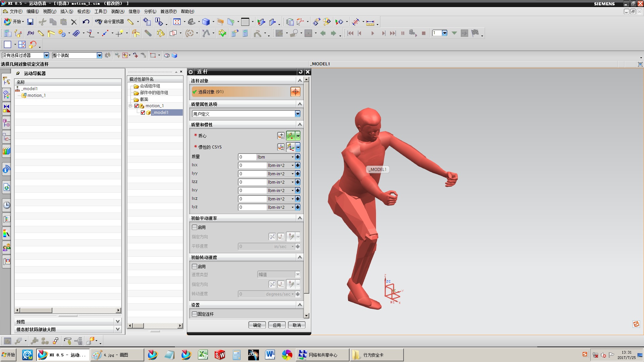644x362 pixels.
Task: Open the Insert (插入) menu
Action: pyautogui.click(x=66, y=11)
